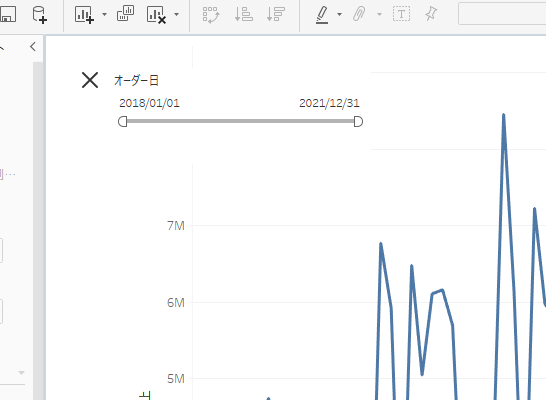Screen dimensions: 546x400
Task: Clear the sheet icon
Action: 156,15
